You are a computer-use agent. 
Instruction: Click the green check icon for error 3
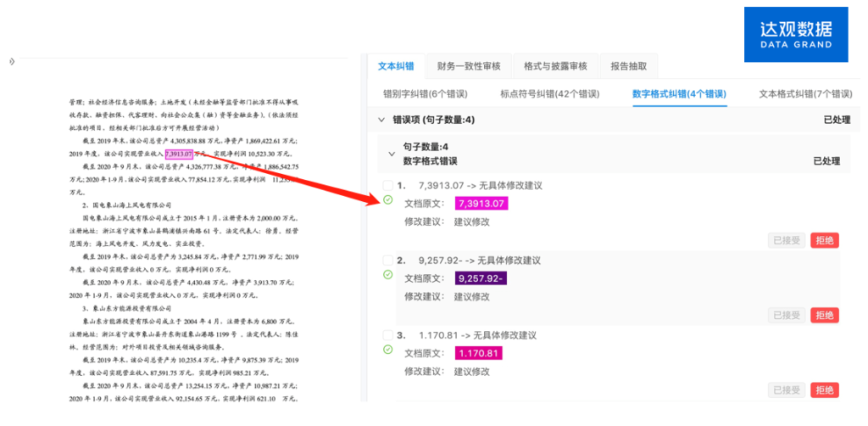[387, 349]
